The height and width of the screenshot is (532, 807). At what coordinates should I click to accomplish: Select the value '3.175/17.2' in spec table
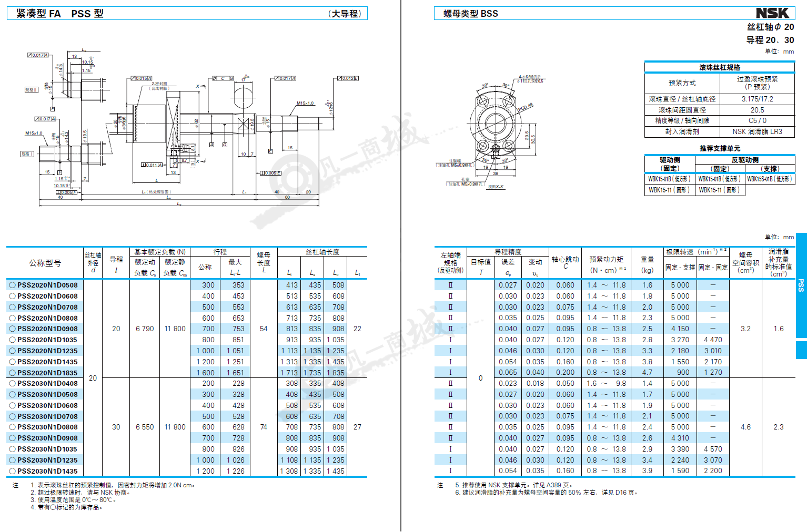coord(758,99)
